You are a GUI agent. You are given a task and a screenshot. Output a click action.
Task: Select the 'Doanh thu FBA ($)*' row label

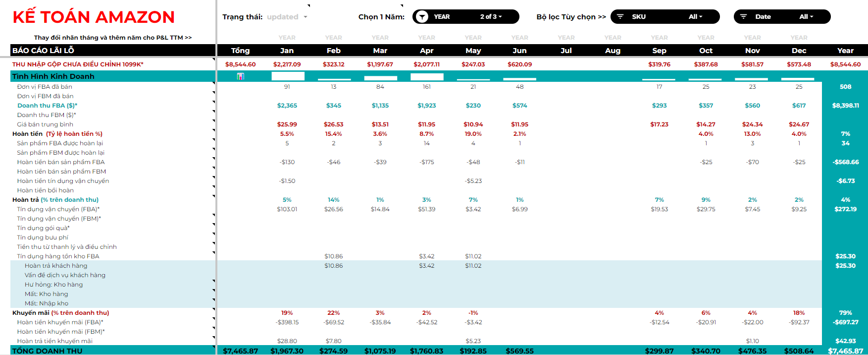click(x=47, y=106)
